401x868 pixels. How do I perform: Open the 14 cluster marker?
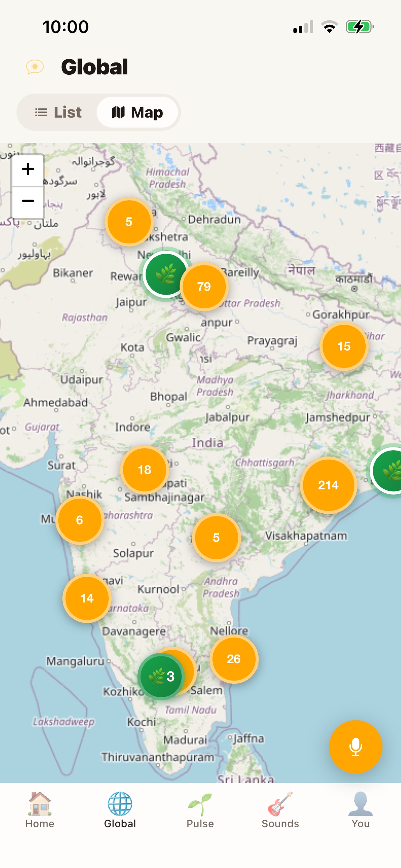87,598
